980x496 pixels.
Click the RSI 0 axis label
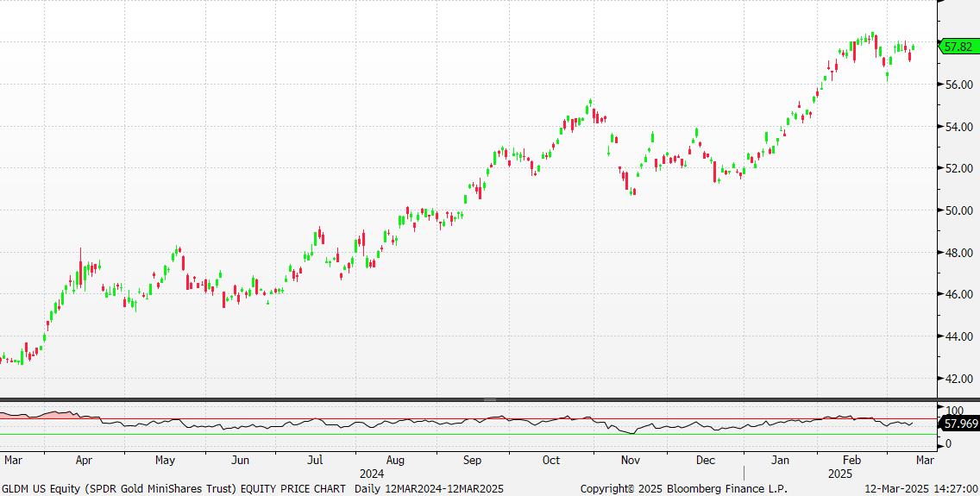949,443
